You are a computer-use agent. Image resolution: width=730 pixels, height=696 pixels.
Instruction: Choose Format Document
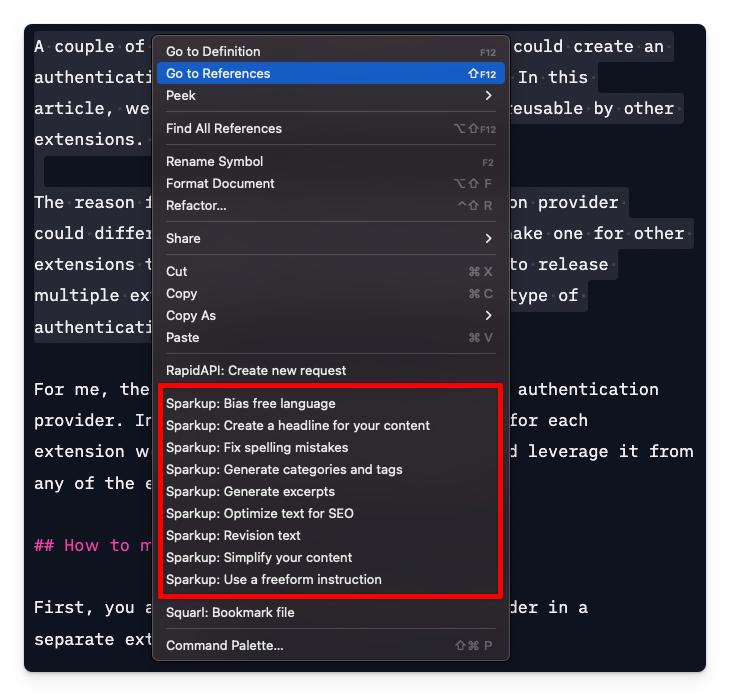tap(331, 183)
